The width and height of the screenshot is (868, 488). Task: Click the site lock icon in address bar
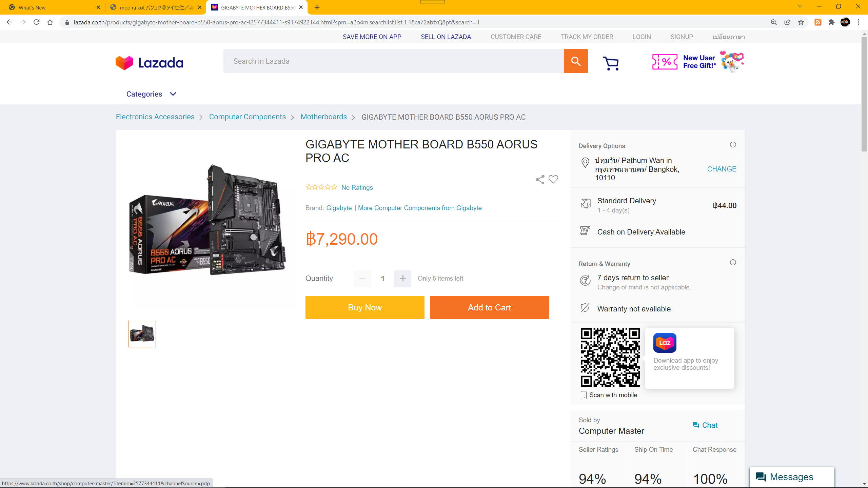pos(67,22)
